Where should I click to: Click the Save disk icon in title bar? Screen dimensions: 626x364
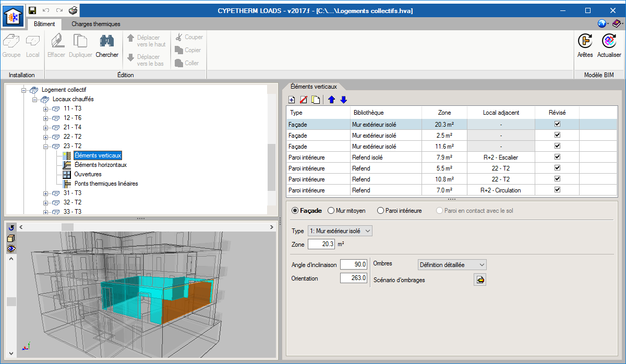click(32, 10)
